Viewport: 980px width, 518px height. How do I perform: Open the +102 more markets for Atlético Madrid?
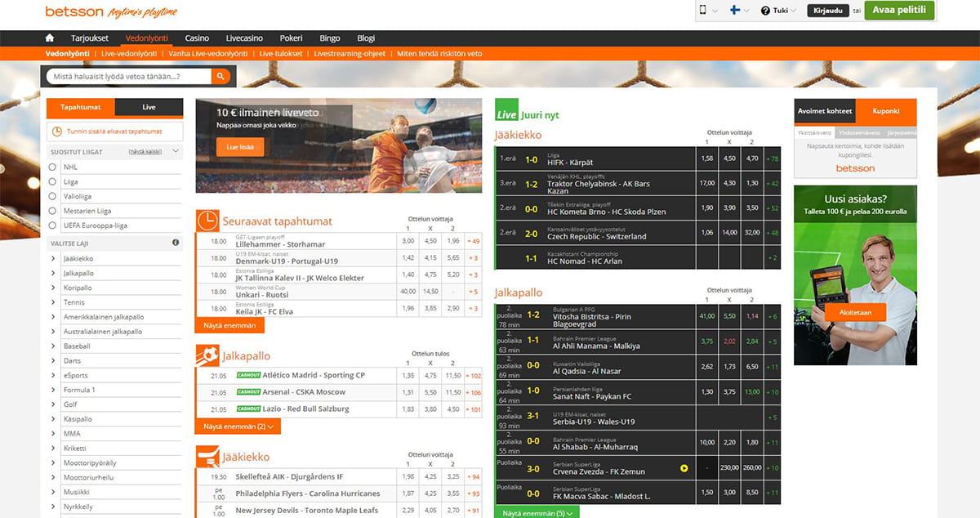(x=473, y=376)
